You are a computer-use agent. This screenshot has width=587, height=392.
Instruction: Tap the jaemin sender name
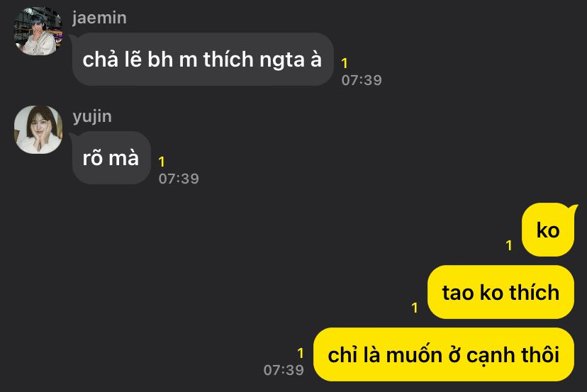(x=99, y=18)
